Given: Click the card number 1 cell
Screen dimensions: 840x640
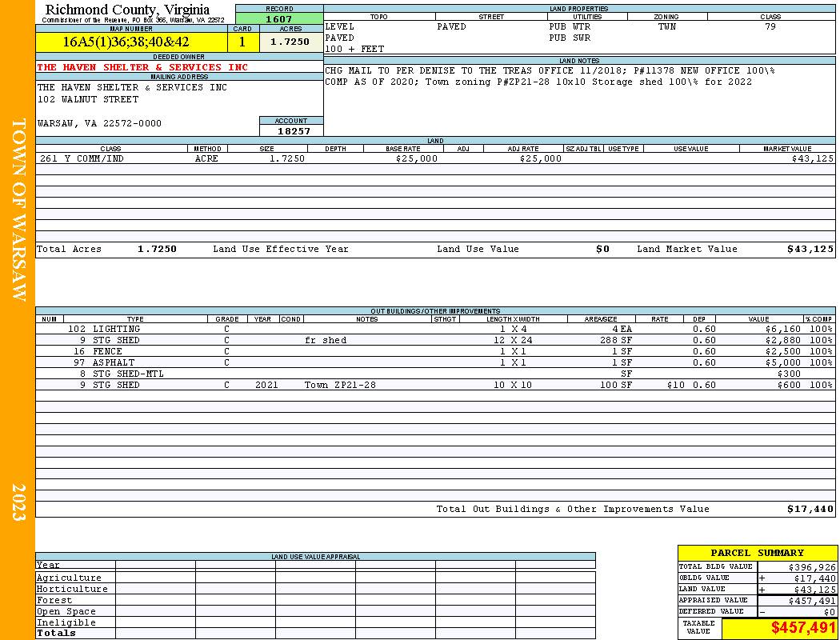Looking at the screenshot, I should 242,42.
